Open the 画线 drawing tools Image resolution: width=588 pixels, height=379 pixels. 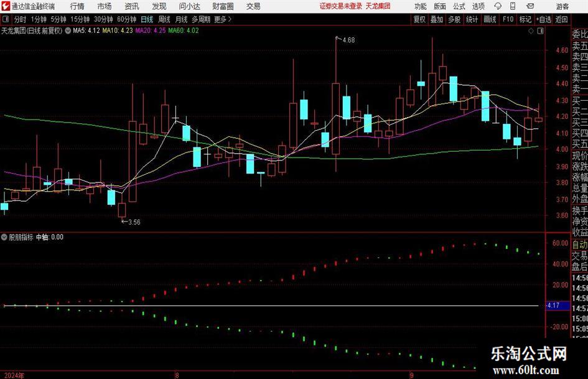490,19
